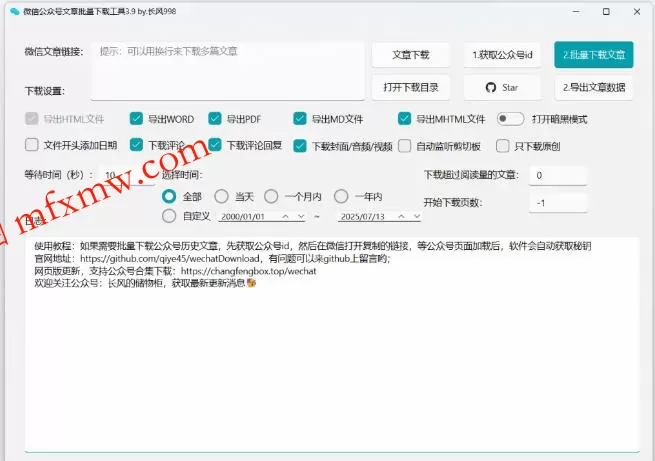Click the 等待时间 seconds input field
Image resolution: width=655 pixels, height=461 pixels.
[x=127, y=175]
